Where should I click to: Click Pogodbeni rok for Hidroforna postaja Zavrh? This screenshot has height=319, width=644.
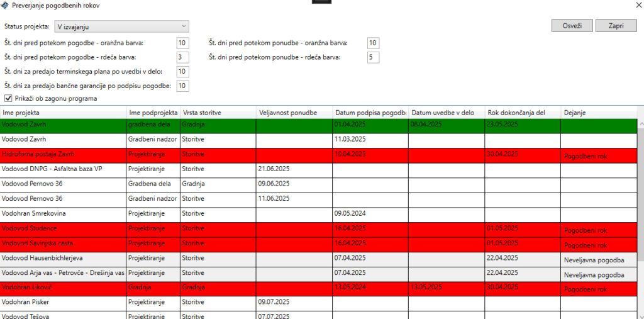click(x=586, y=157)
